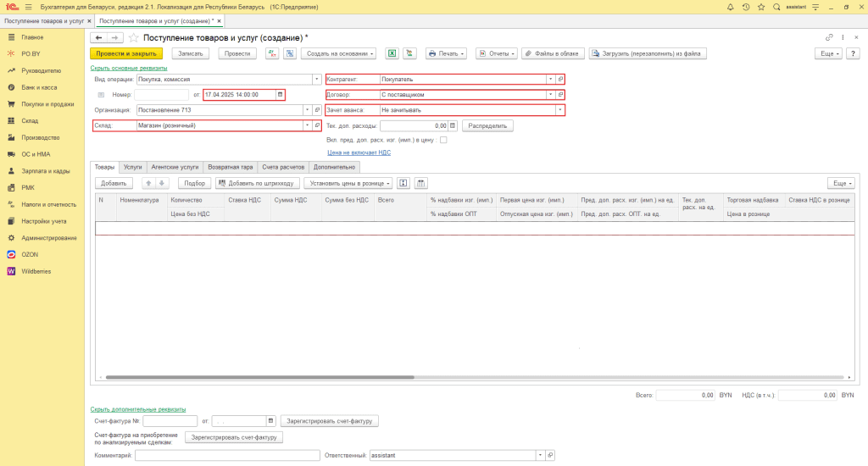Get link to document chain icon
Image resolution: width=868 pixels, height=466 pixels.
click(829, 37)
